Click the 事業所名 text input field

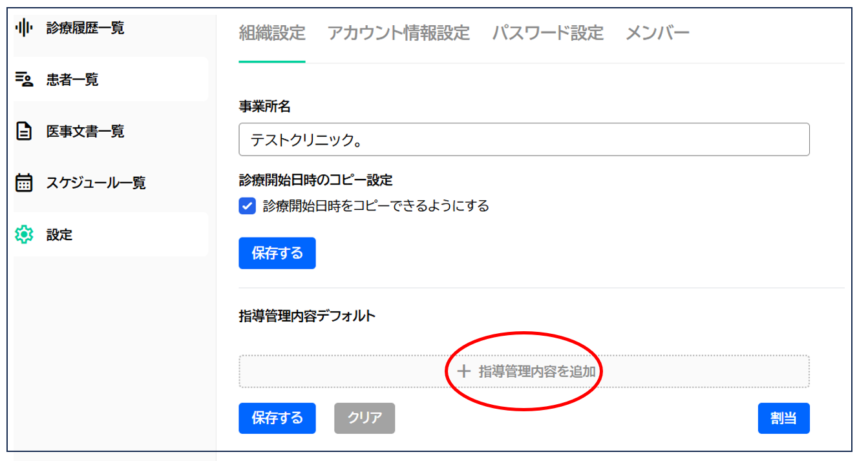(x=524, y=139)
